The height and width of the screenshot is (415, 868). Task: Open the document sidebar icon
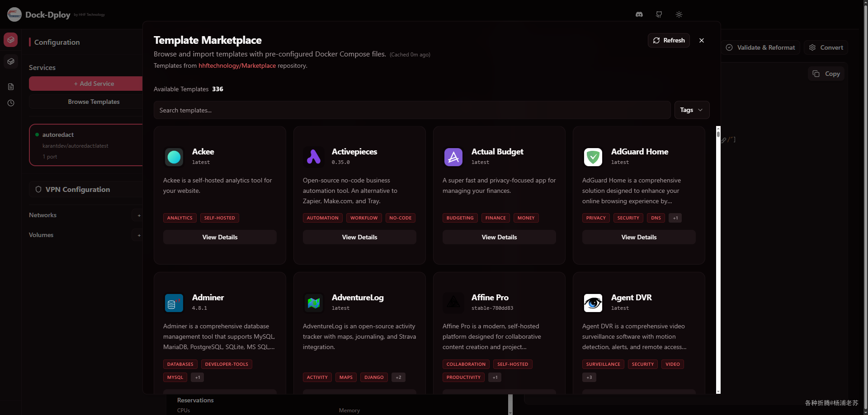coord(11,87)
